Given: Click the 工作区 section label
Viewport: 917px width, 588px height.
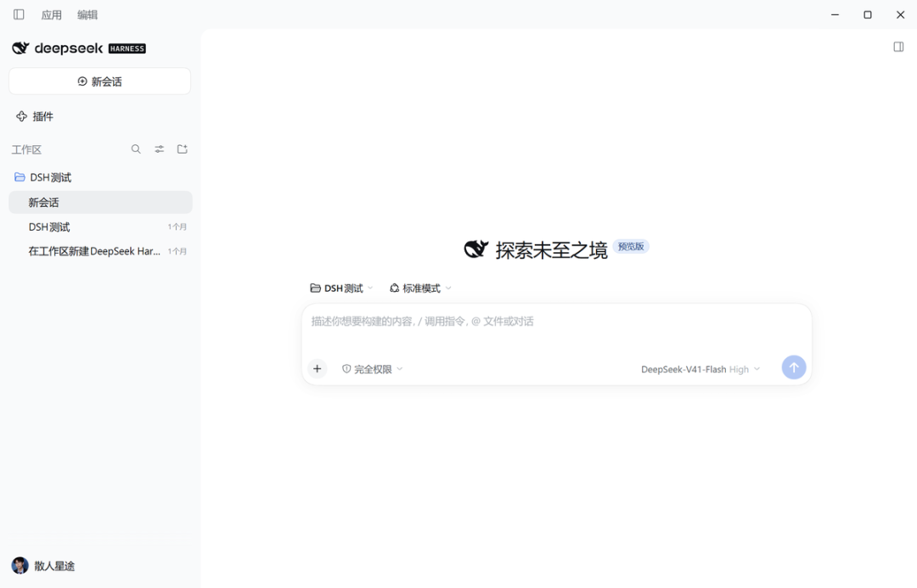Looking at the screenshot, I should [26, 149].
